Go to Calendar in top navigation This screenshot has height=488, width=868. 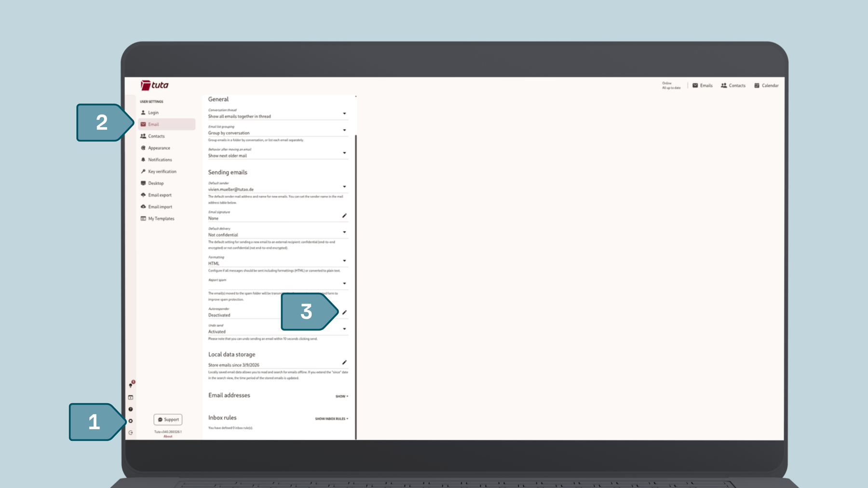coord(766,86)
